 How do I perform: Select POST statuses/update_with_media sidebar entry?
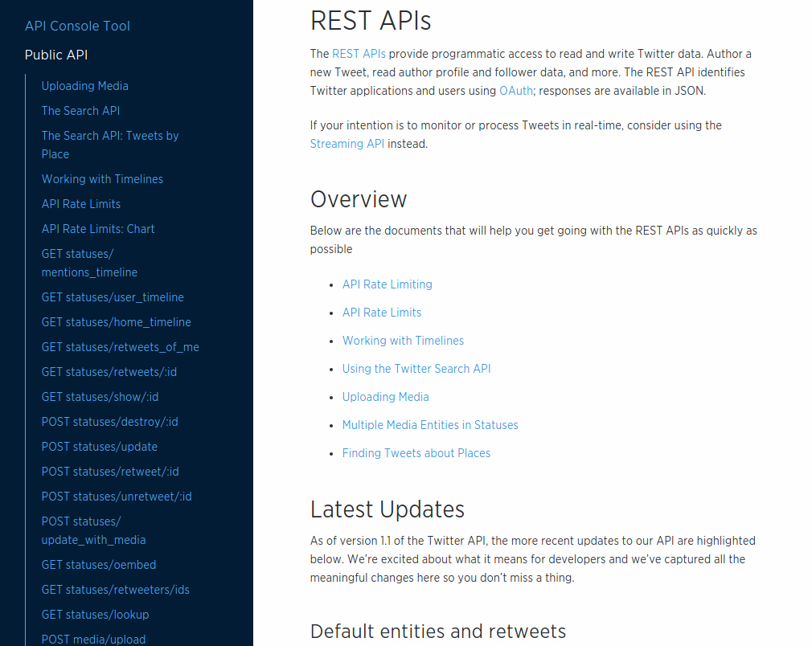pyautogui.click(x=93, y=530)
